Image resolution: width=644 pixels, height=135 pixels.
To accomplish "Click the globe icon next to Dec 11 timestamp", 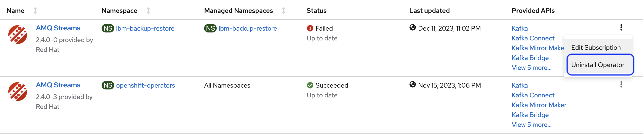I will [x=413, y=28].
